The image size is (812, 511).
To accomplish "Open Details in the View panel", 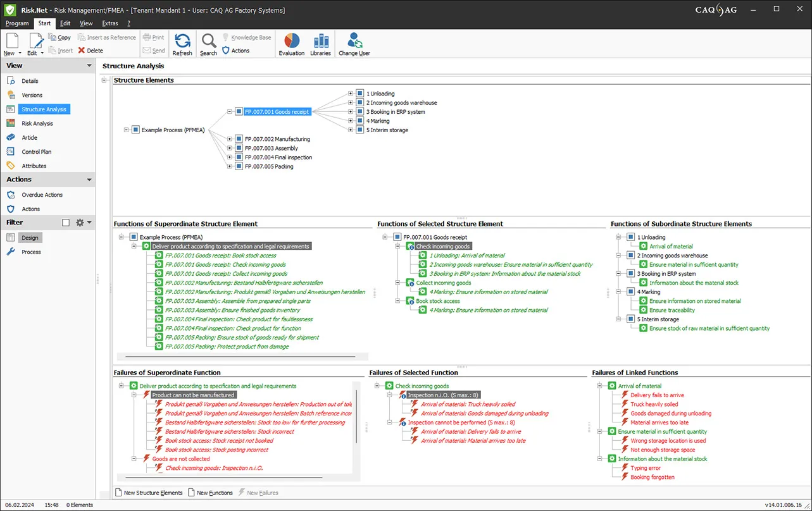I will tap(30, 81).
